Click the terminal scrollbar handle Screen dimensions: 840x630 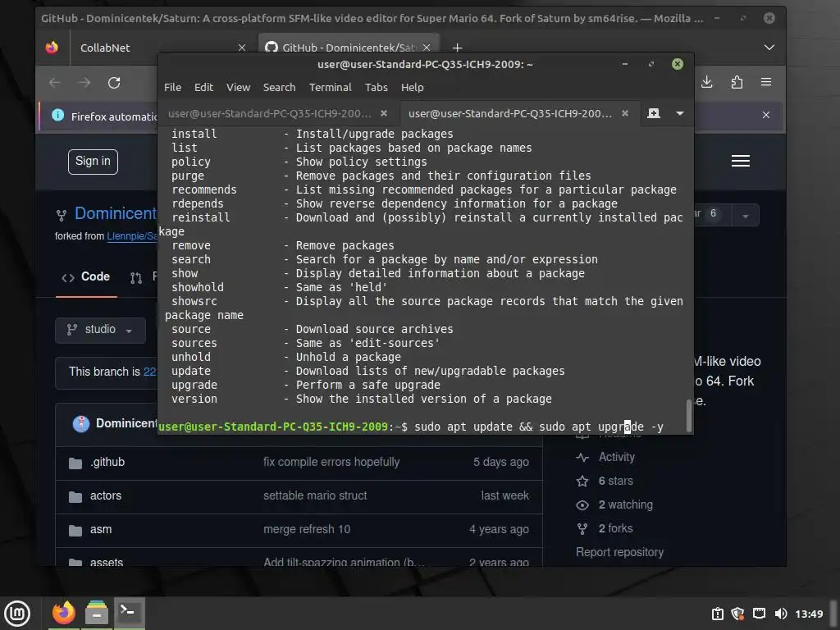coord(689,415)
